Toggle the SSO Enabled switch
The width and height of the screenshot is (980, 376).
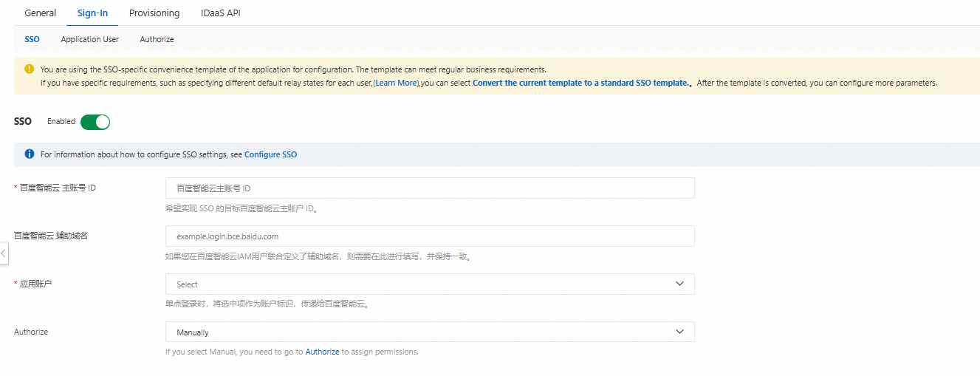coord(95,122)
